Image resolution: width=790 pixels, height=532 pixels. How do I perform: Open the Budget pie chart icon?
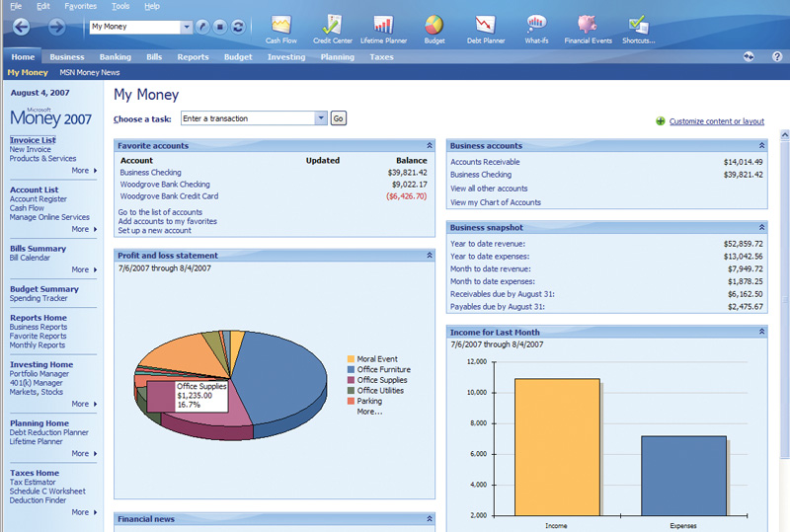pos(433,25)
